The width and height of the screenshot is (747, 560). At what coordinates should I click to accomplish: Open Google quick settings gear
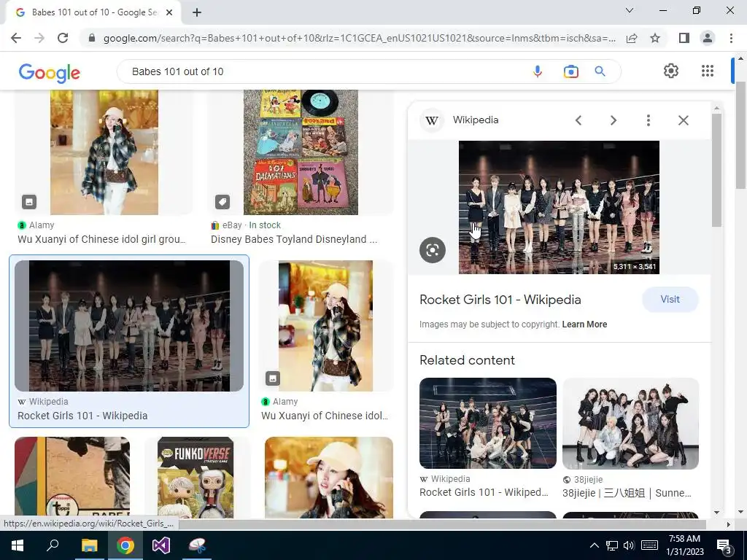point(671,71)
